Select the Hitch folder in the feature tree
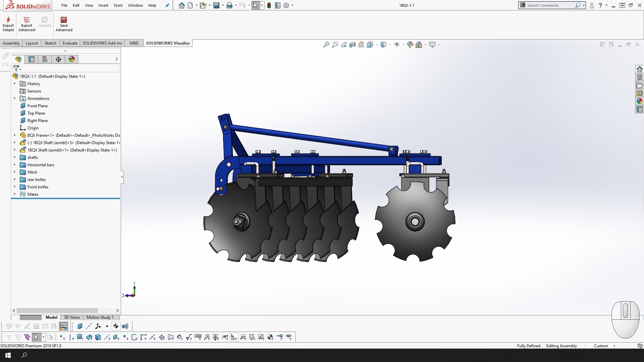 (32, 172)
